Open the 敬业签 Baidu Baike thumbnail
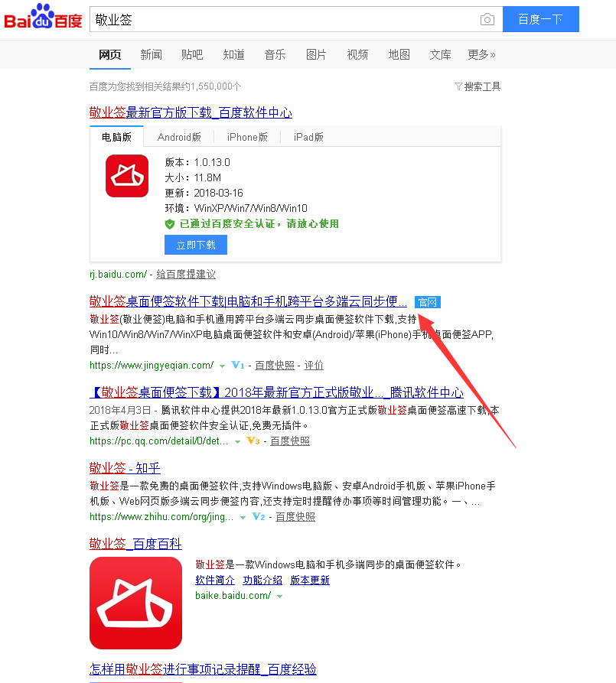Image resolution: width=616 pixels, height=683 pixels. tap(135, 603)
